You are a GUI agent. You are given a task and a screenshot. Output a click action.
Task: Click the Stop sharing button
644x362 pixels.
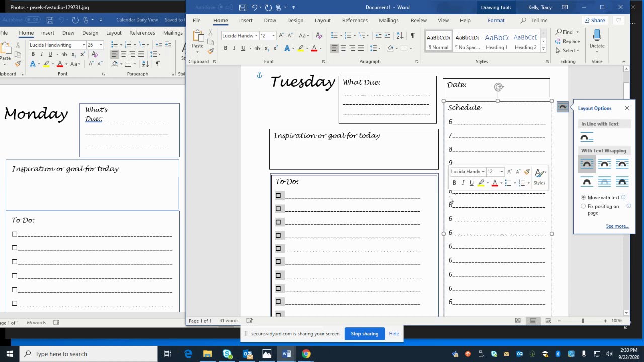click(364, 334)
